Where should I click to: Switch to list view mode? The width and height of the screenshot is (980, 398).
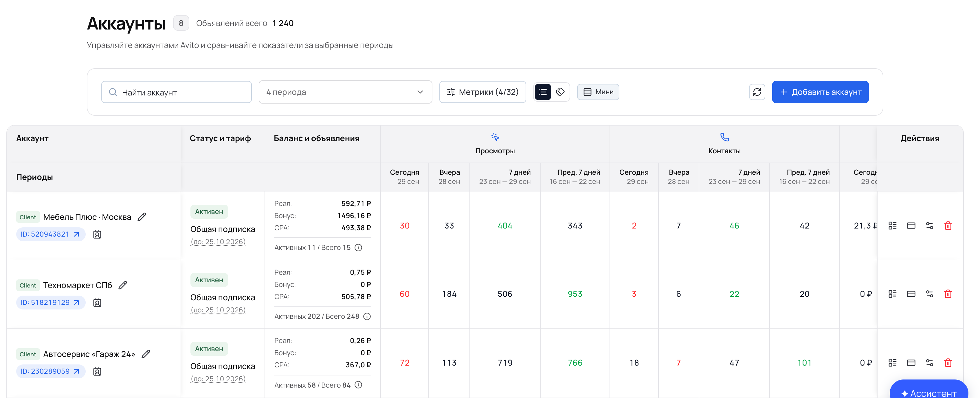click(x=542, y=92)
